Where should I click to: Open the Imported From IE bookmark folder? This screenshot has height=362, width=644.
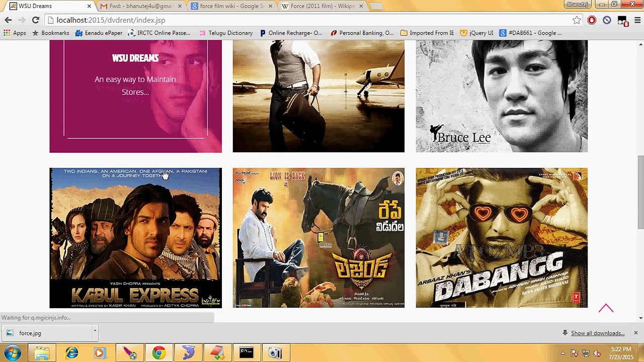coord(427,33)
